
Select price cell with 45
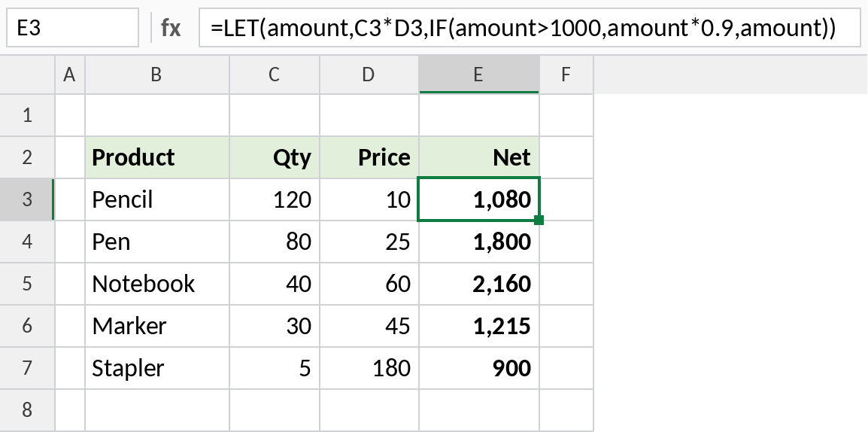(369, 326)
